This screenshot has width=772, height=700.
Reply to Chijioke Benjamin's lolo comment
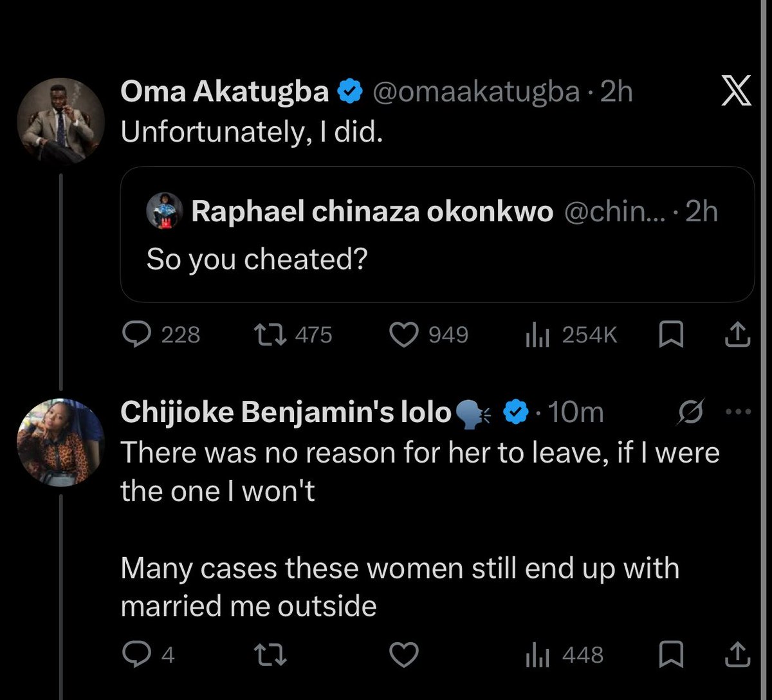click(x=149, y=655)
